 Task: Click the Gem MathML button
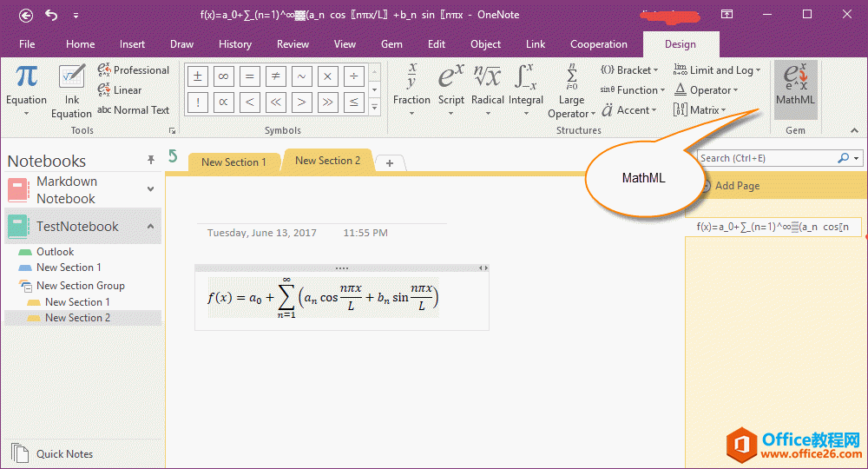pos(795,89)
